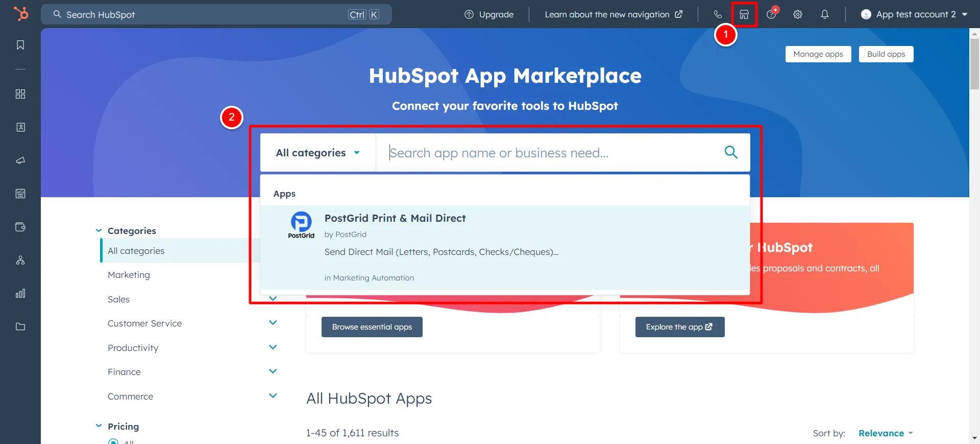
Task: Open the Commerce wallet sidebar icon
Action: (x=20, y=227)
